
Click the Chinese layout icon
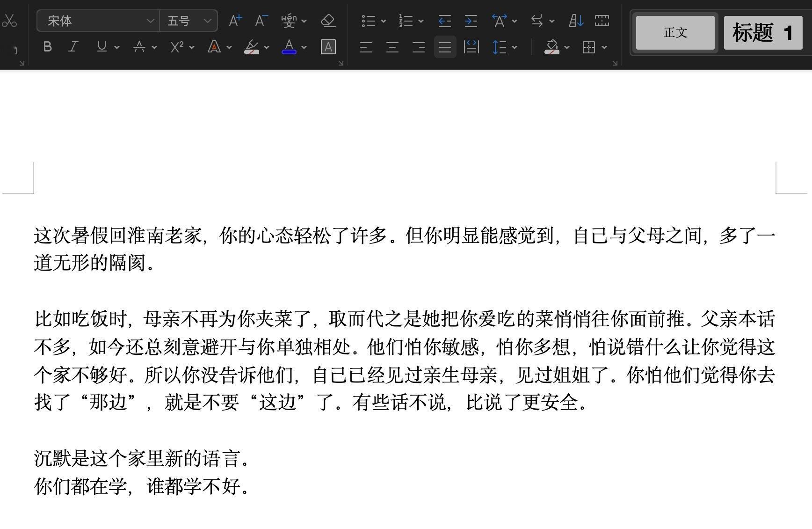(x=500, y=21)
